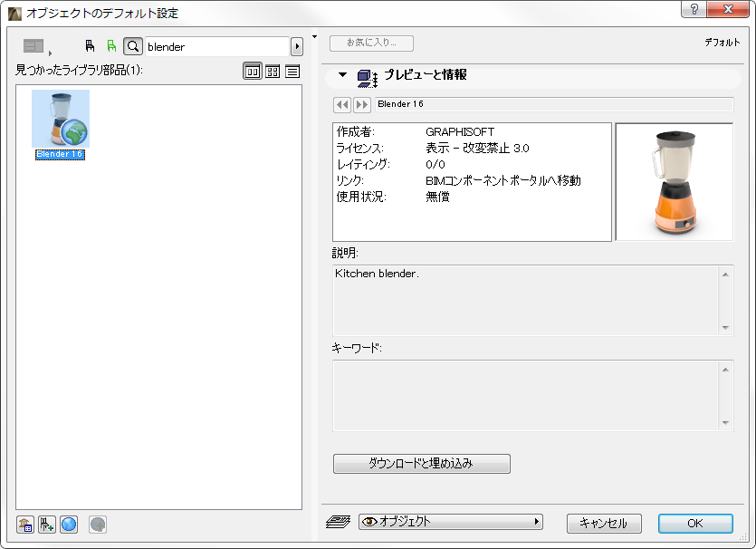
Task: Click the favorites お気に入り button
Action: pos(371,43)
